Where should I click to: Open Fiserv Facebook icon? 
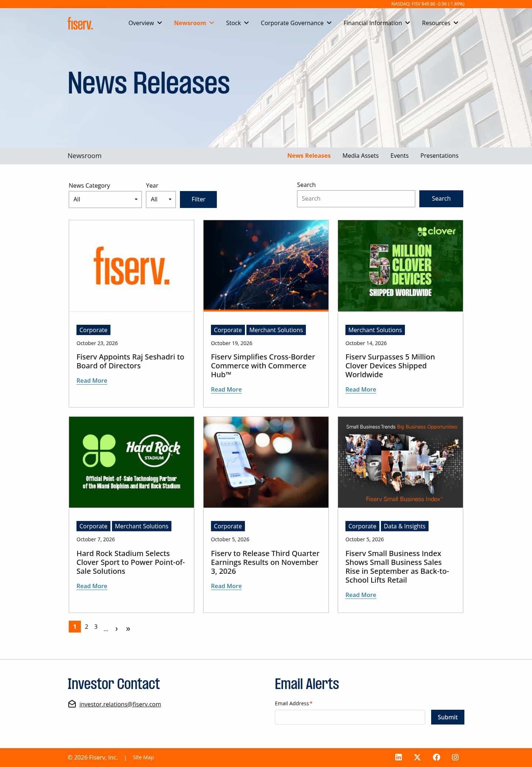click(436, 757)
